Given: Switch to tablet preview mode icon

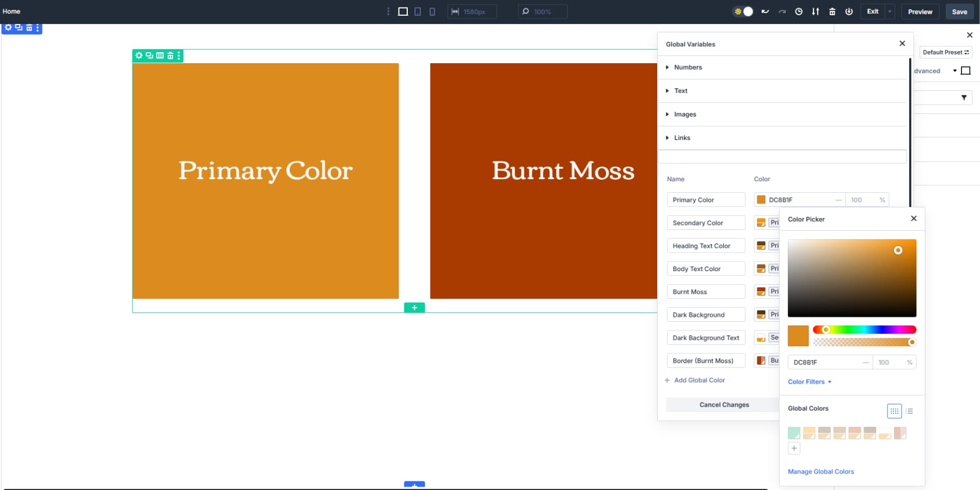Looking at the screenshot, I should [x=418, y=11].
